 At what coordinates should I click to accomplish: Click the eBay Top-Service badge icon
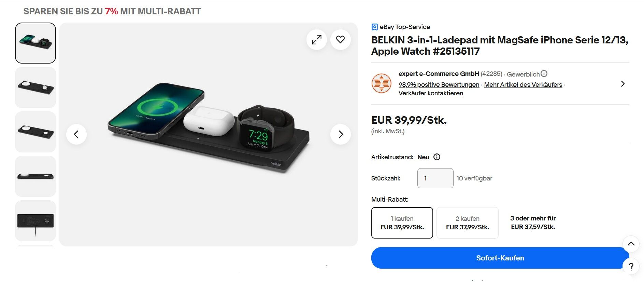pos(374,27)
